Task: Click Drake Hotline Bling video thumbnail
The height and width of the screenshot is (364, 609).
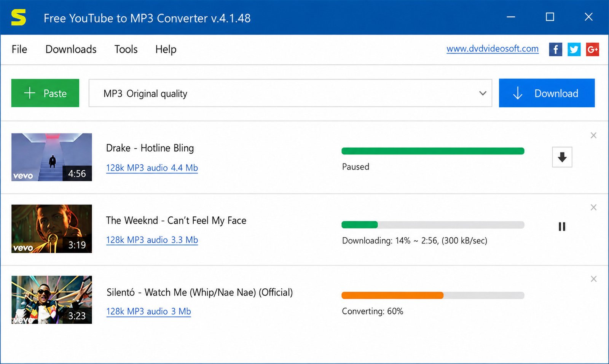Action: (52, 157)
